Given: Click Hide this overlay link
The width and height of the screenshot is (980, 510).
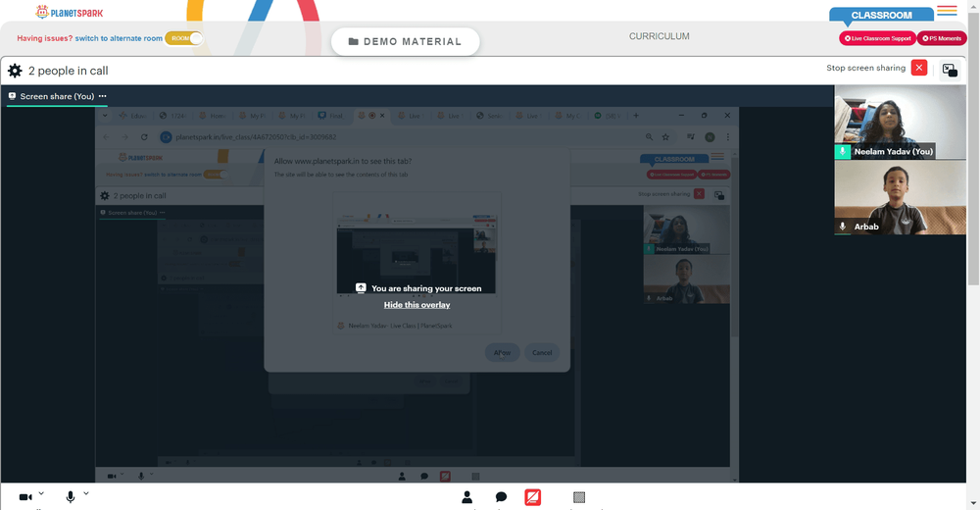Looking at the screenshot, I should click(416, 305).
